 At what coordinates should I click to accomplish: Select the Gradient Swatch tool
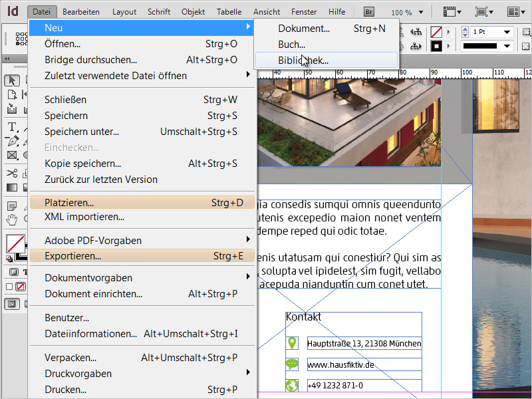[x=12, y=188]
